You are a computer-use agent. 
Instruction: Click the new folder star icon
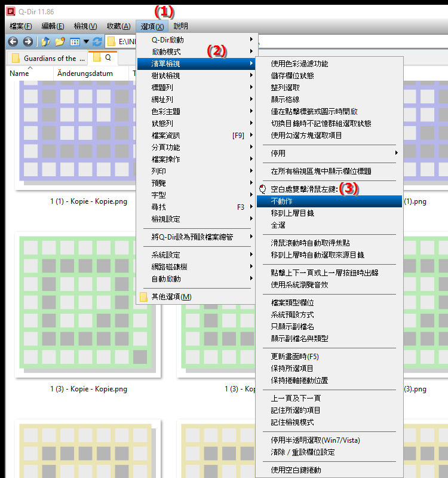point(60,41)
